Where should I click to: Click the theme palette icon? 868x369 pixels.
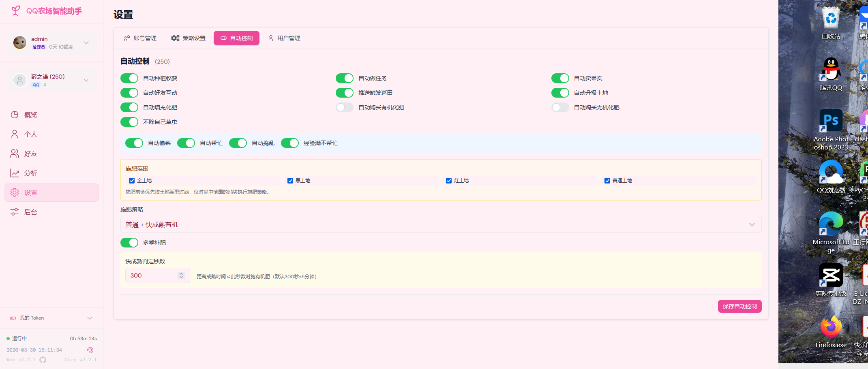pyautogui.click(x=90, y=350)
